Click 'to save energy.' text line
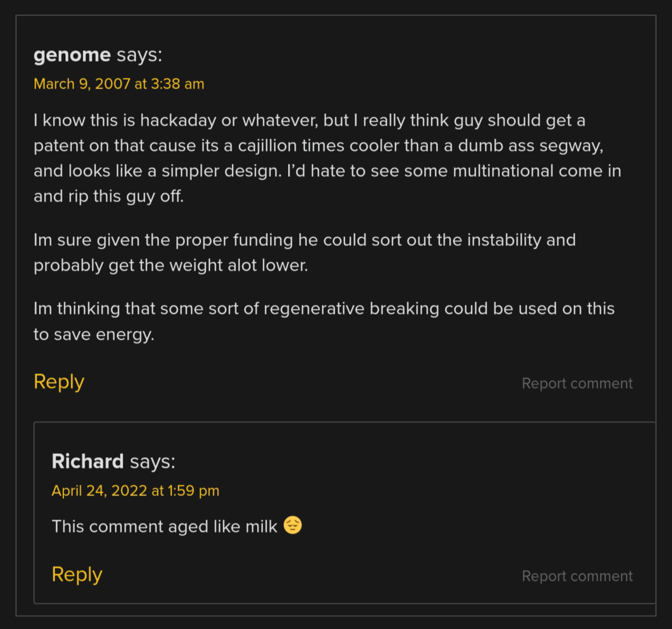This screenshot has height=629, width=672. (94, 335)
